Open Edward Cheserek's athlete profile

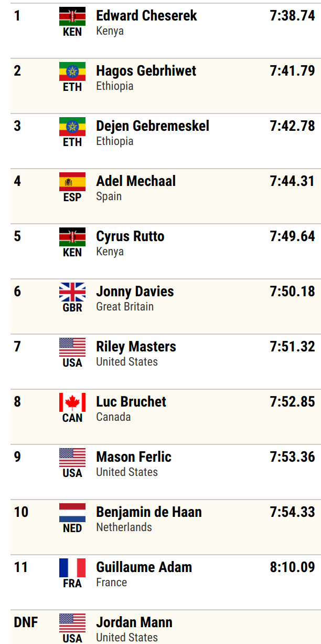[146, 16]
